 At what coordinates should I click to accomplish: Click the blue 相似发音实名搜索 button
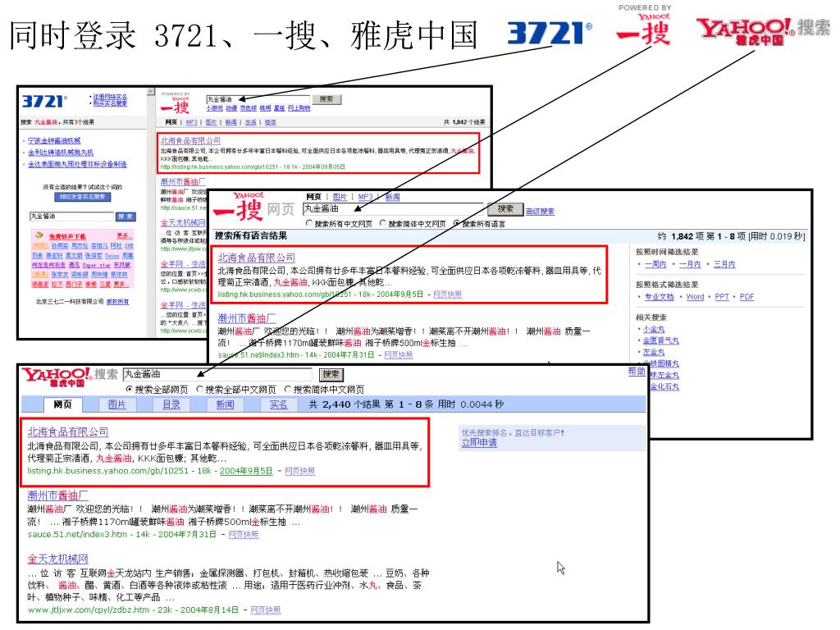click(83, 197)
